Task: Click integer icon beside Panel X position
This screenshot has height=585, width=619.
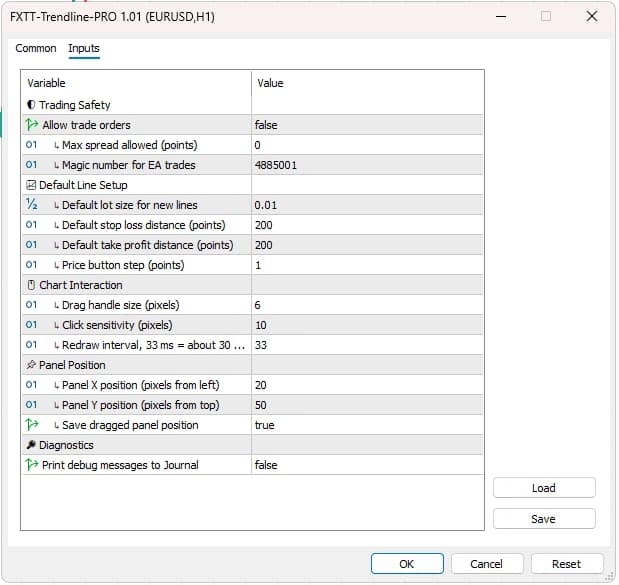Action: [x=31, y=384]
